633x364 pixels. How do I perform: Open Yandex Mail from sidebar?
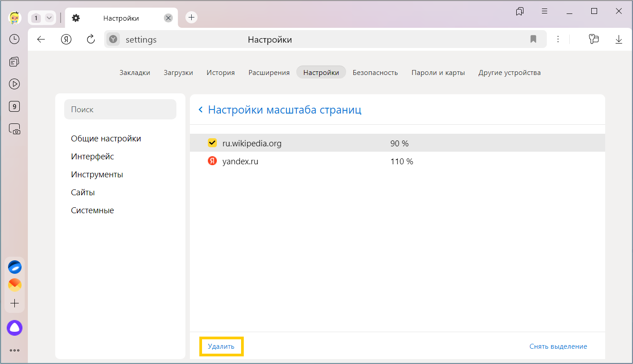point(14,285)
